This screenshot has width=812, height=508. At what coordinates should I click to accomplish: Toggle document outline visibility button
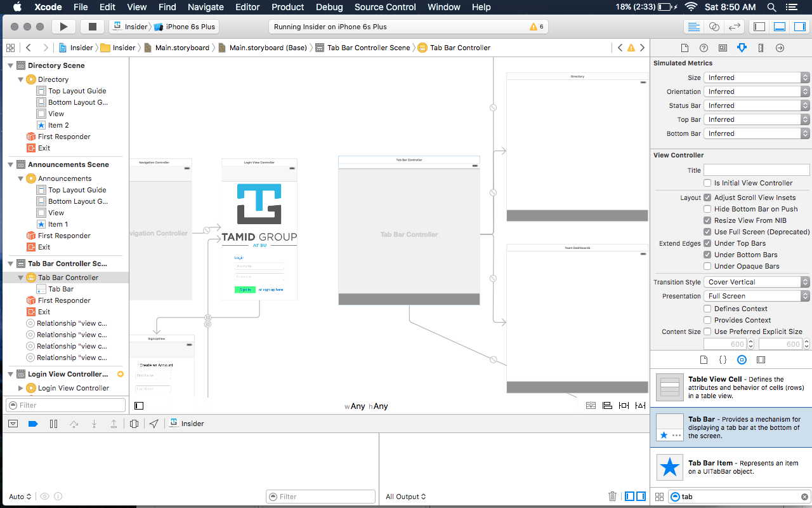(139, 406)
